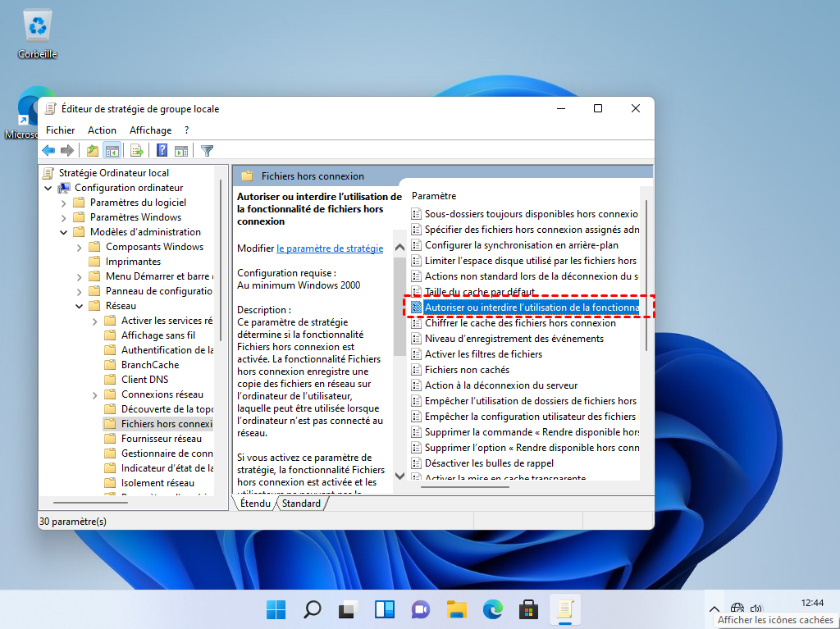Image resolution: width=840 pixels, height=629 pixels.
Task: Open the Windows Start menu
Action: [x=276, y=609]
